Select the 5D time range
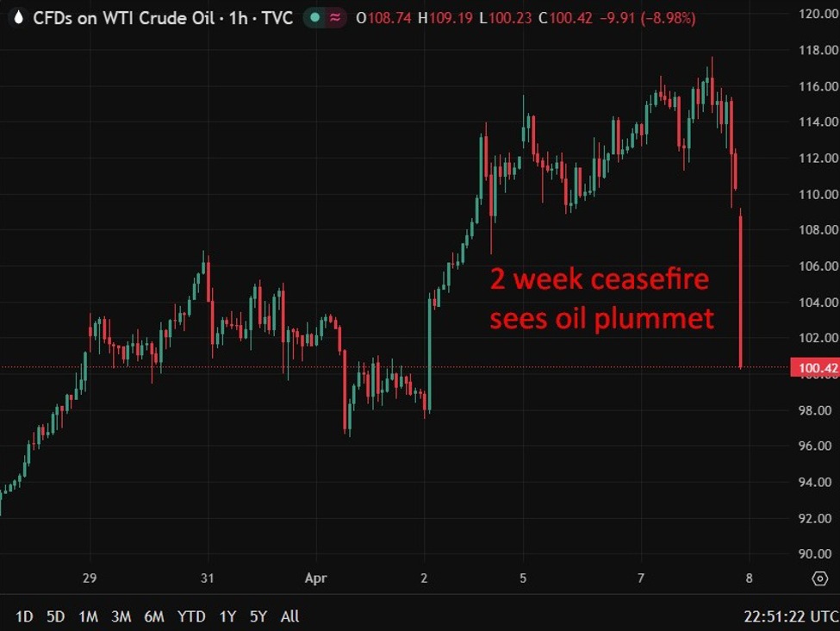This screenshot has width=840, height=631. (56, 616)
